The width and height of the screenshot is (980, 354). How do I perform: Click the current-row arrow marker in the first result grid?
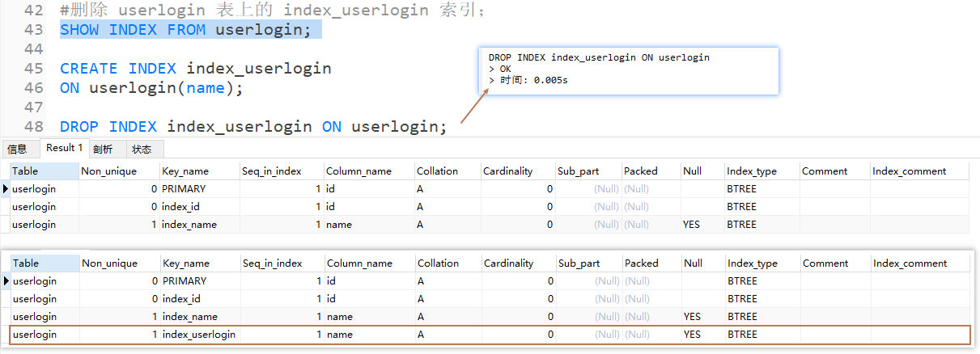(6, 189)
